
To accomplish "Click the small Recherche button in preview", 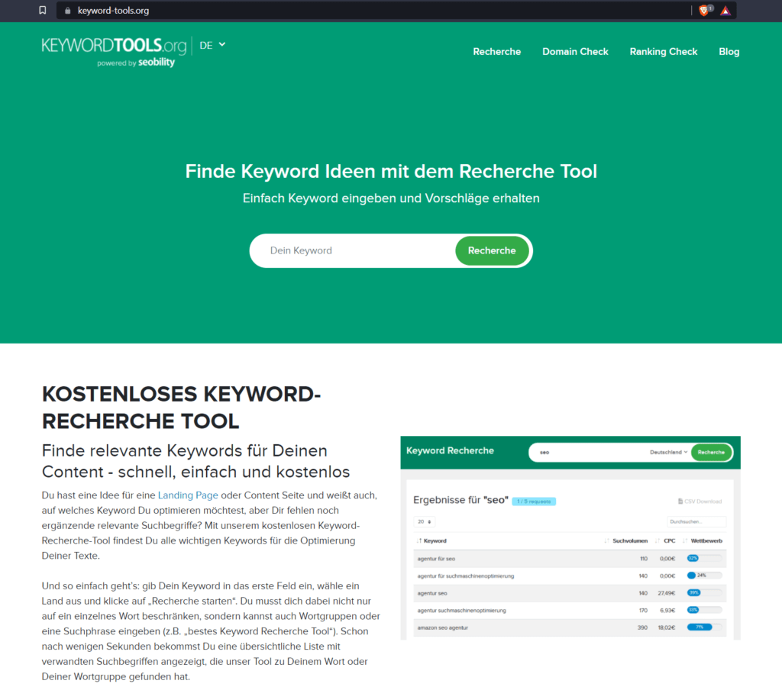I will coord(711,452).
